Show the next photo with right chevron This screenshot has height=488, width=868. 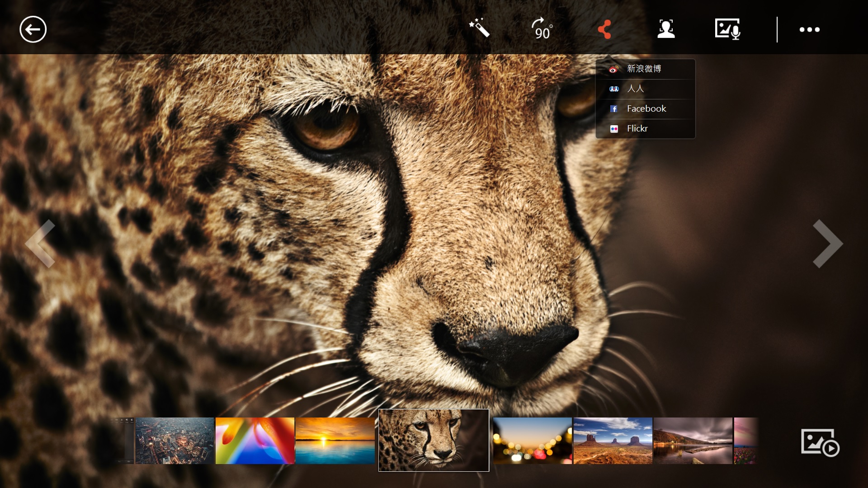pyautogui.click(x=828, y=244)
